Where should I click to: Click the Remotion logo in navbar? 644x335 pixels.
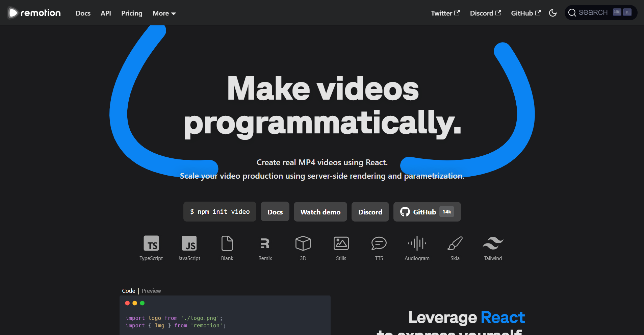coord(34,13)
